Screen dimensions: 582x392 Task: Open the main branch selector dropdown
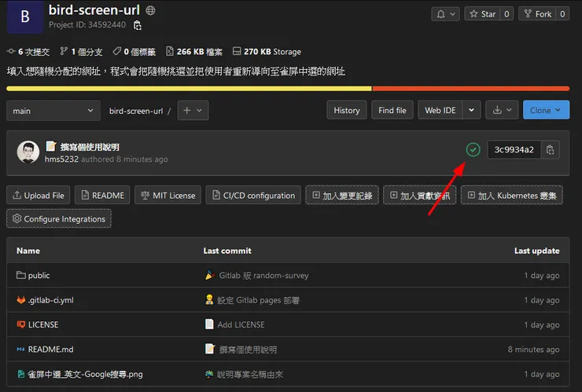(x=53, y=111)
